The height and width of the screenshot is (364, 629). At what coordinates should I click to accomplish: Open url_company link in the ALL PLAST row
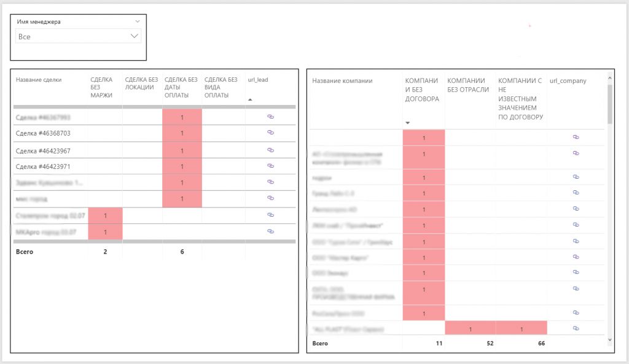[576, 328]
